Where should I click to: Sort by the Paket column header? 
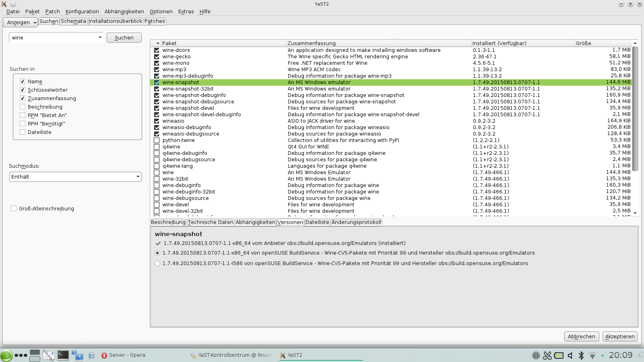point(223,43)
